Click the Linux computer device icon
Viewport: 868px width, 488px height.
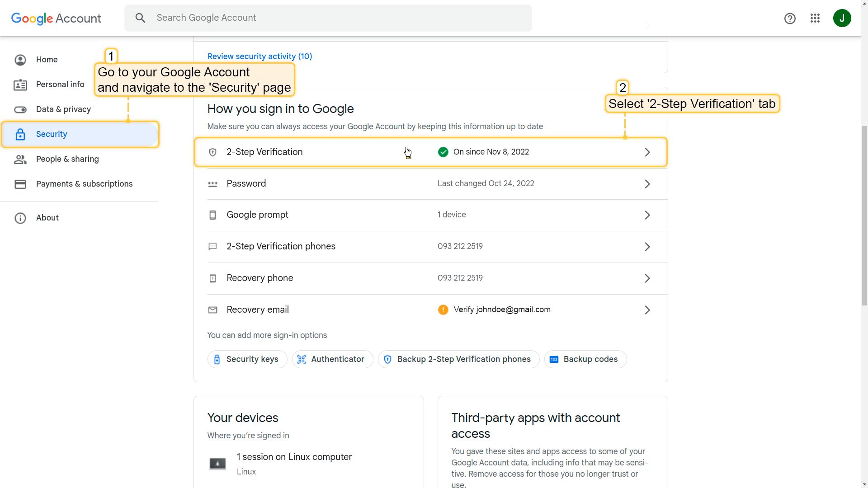pyautogui.click(x=217, y=464)
